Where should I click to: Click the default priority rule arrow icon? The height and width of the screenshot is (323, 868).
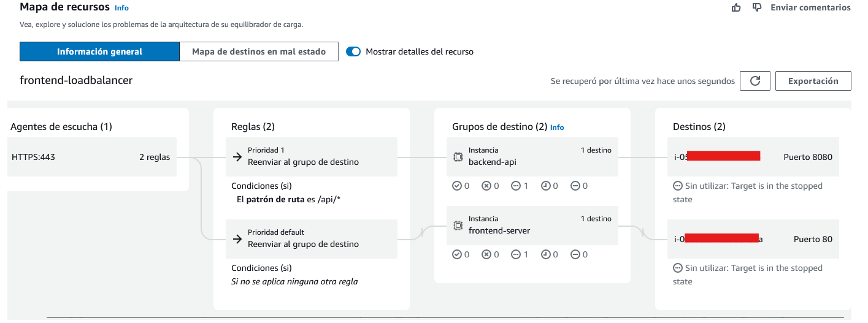pos(237,239)
